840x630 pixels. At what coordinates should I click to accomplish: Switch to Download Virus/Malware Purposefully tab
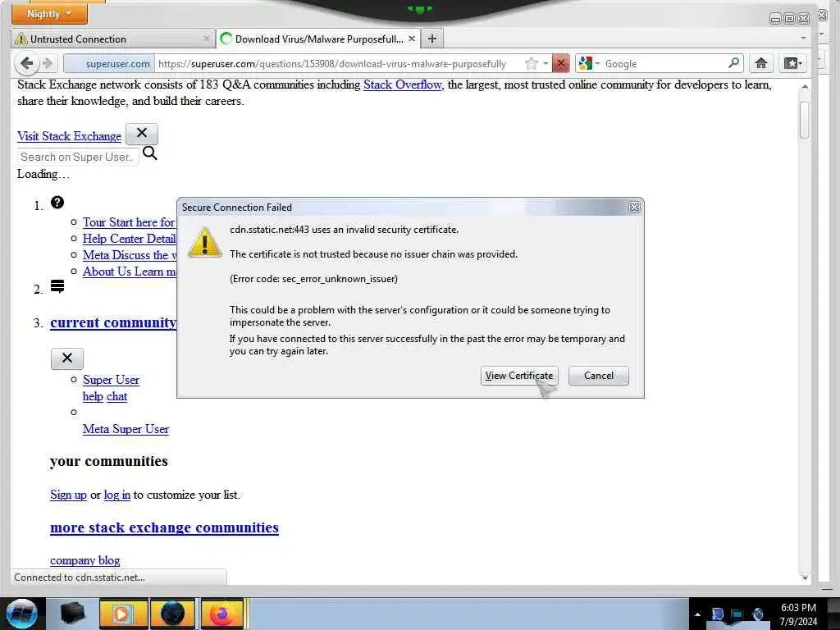[318, 39]
